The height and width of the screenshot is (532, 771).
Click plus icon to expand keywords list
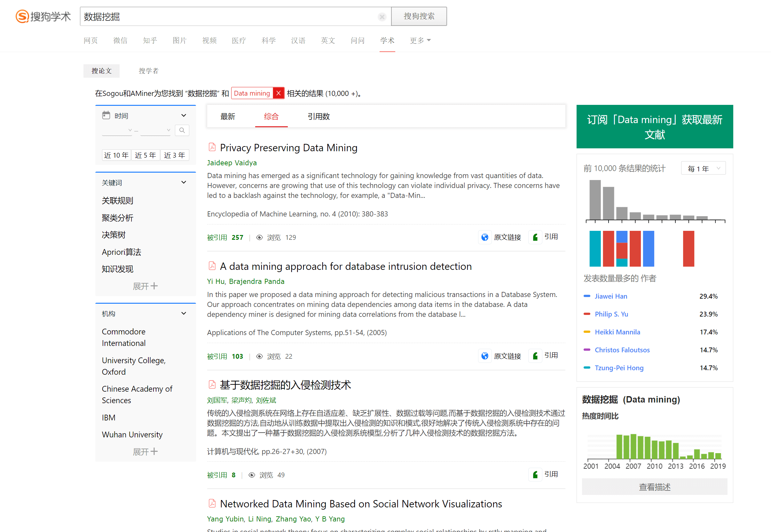(154, 286)
